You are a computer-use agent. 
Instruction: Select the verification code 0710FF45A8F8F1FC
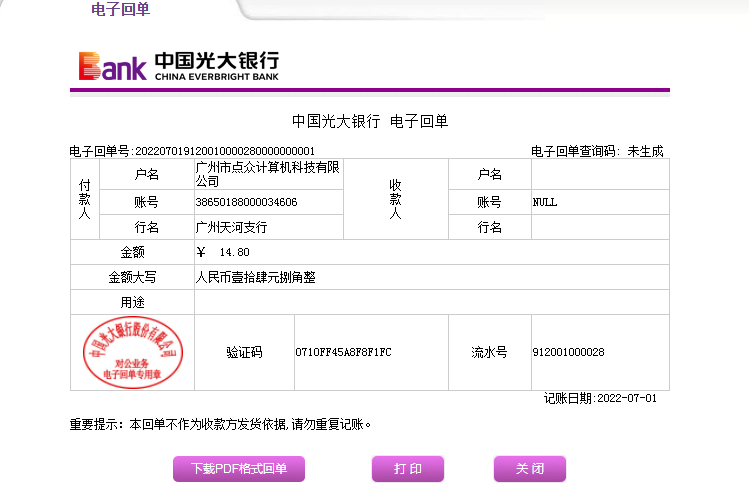click(x=343, y=352)
